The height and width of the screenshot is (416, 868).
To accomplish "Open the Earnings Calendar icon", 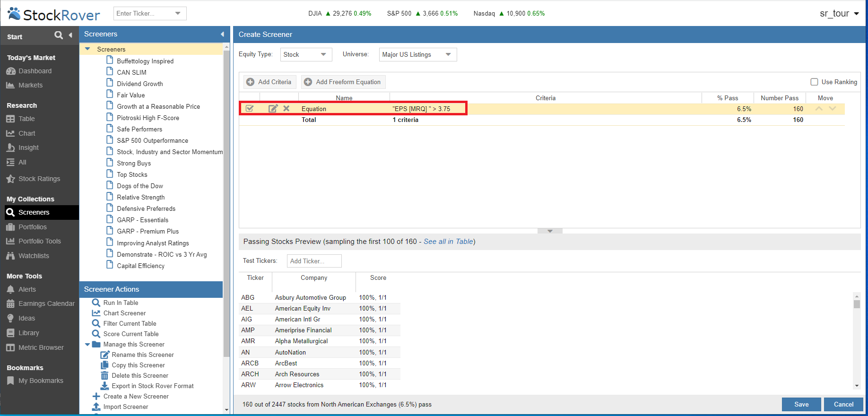I will tap(11, 303).
